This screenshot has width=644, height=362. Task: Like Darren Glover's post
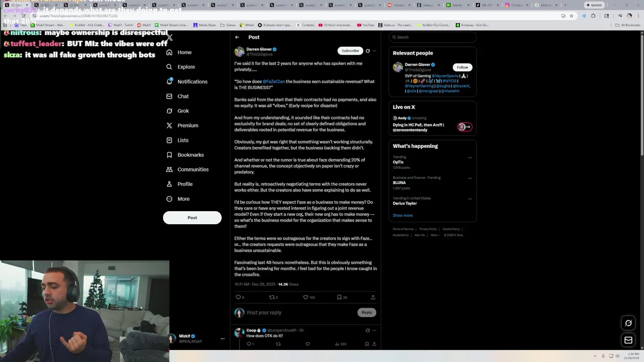(x=305, y=297)
